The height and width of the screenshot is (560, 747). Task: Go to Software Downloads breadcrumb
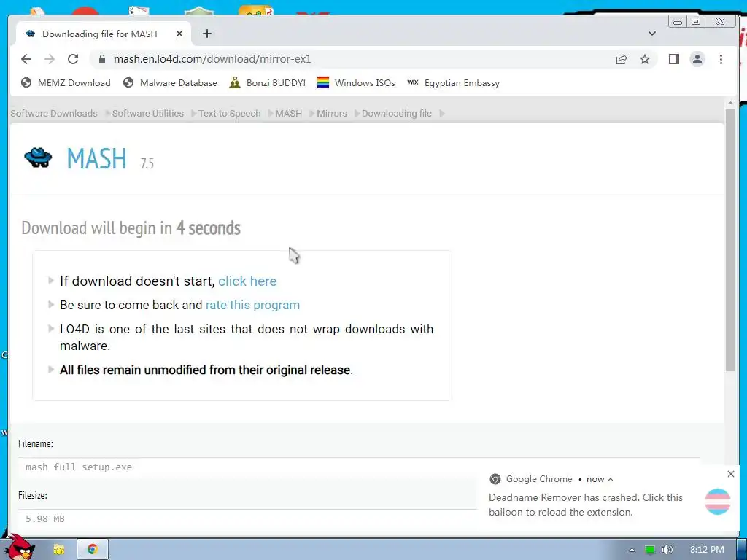tap(54, 113)
